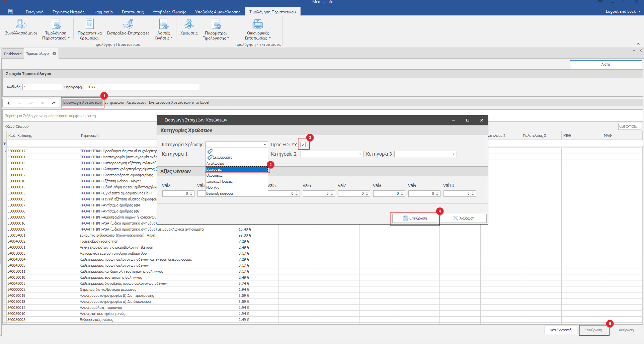Click the Νέα Εγγραφή button
This screenshot has width=644, height=344.
[560, 330]
